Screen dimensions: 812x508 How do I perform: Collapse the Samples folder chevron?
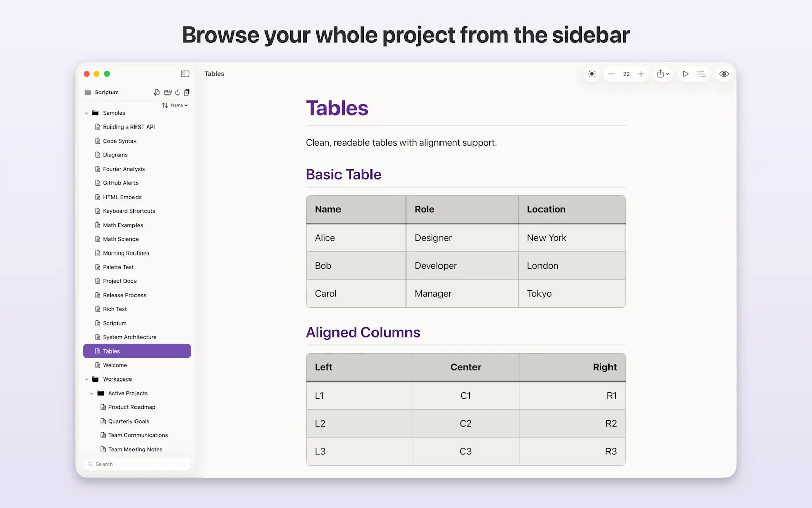pos(87,113)
